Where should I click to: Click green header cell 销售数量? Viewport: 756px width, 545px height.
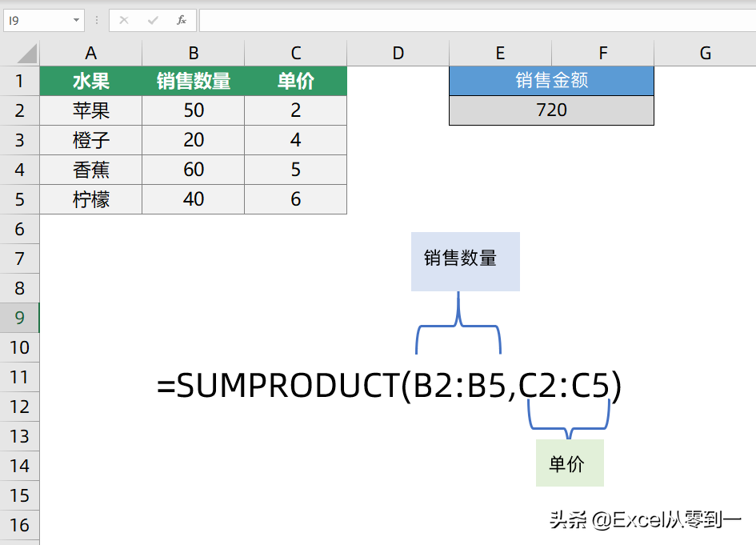coord(194,81)
